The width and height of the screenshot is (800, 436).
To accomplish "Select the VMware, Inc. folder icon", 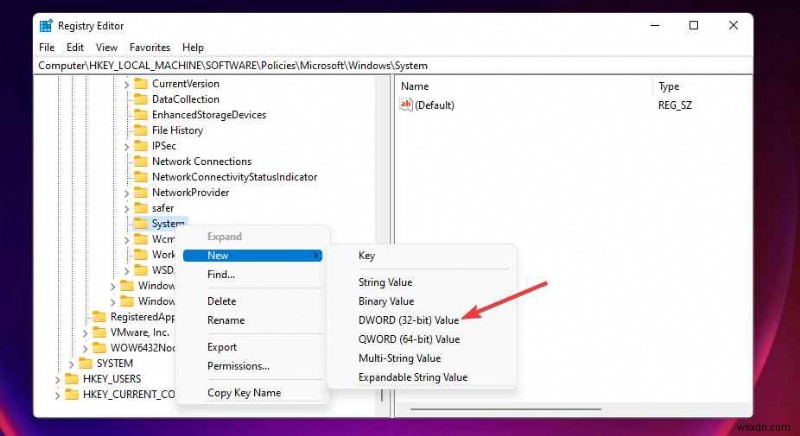I will point(99,332).
